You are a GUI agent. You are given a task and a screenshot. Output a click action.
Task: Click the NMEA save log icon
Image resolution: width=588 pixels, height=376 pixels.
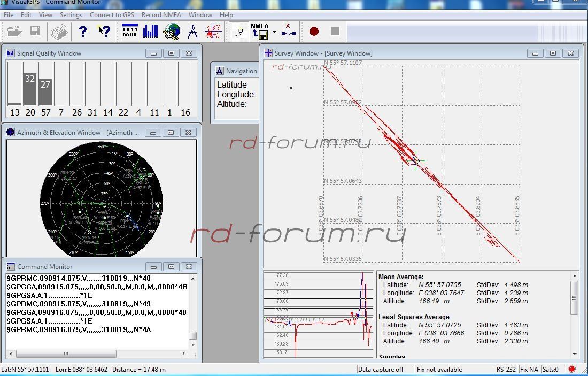(x=260, y=32)
